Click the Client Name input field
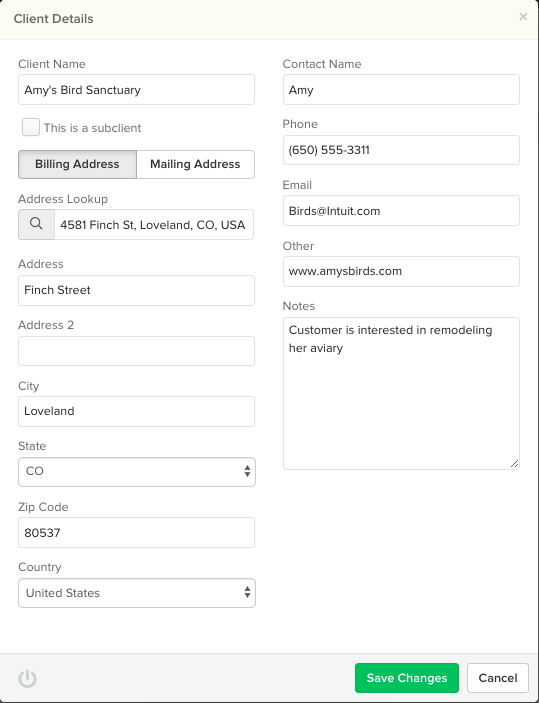 click(x=136, y=90)
